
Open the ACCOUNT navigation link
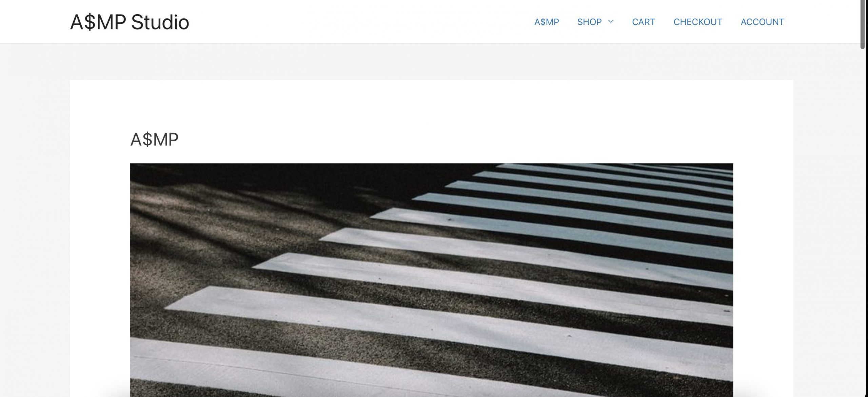[x=762, y=22]
